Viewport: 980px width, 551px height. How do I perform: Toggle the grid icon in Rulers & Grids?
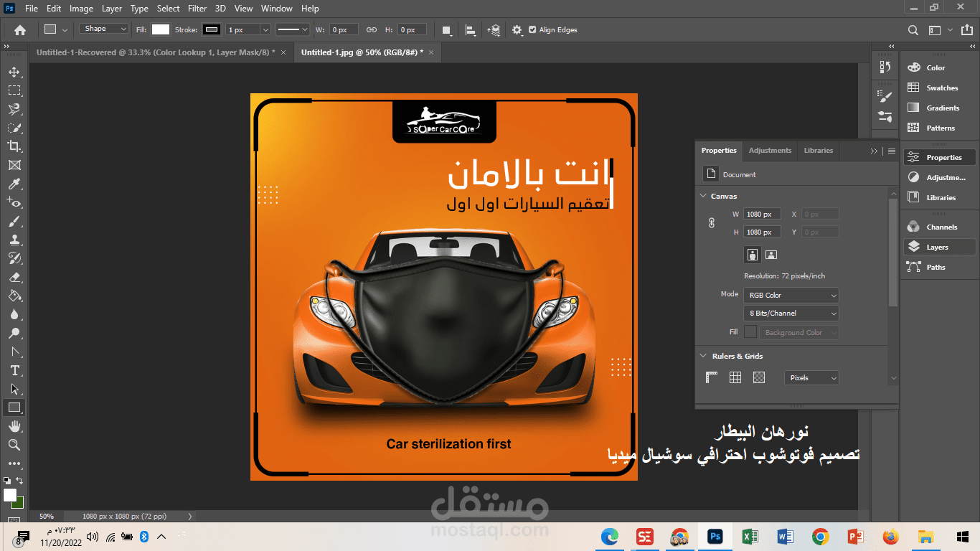tap(735, 377)
